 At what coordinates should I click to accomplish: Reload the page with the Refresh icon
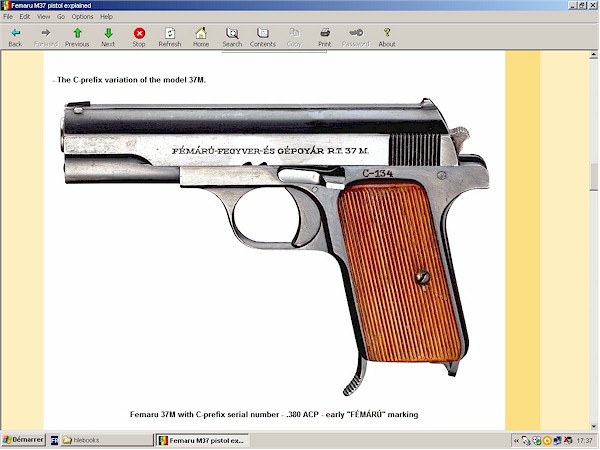[x=170, y=37]
